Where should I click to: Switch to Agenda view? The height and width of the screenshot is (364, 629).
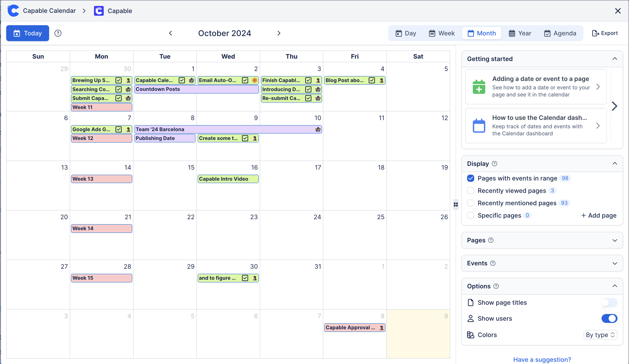[x=560, y=33]
